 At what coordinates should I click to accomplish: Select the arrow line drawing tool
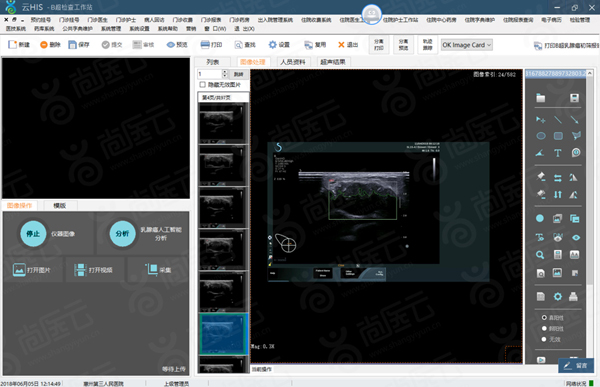[574, 120]
